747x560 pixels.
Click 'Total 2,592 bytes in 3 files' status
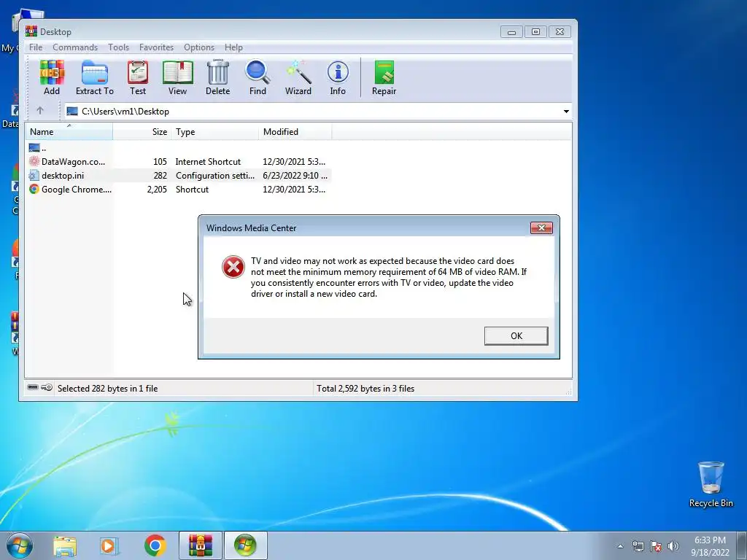365,389
